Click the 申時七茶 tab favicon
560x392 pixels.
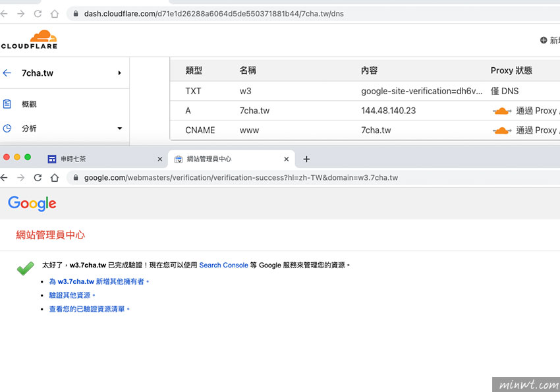52,159
